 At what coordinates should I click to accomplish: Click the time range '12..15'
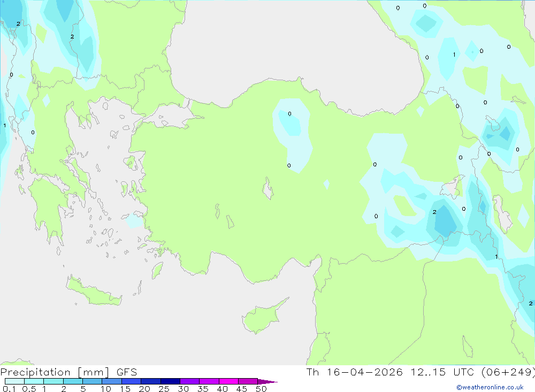pos(428,372)
